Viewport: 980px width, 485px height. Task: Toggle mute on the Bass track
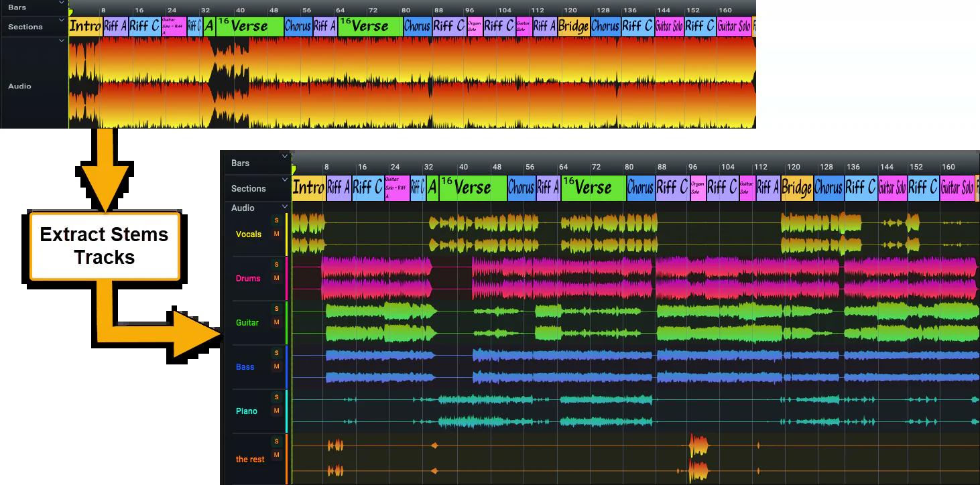[276, 366]
